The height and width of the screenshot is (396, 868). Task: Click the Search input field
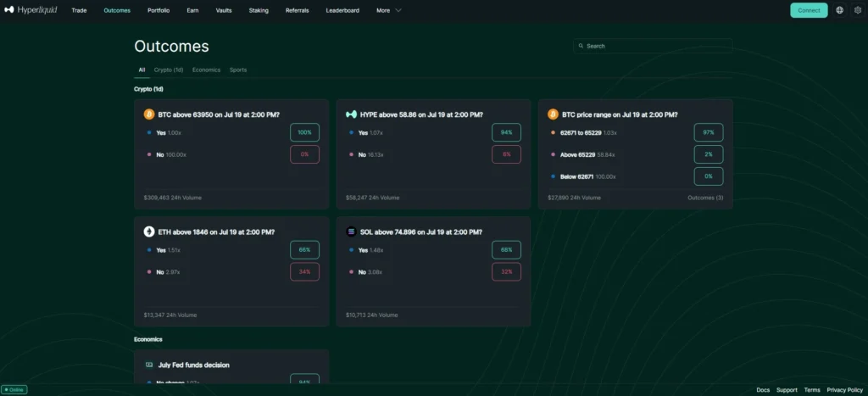pos(653,46)
